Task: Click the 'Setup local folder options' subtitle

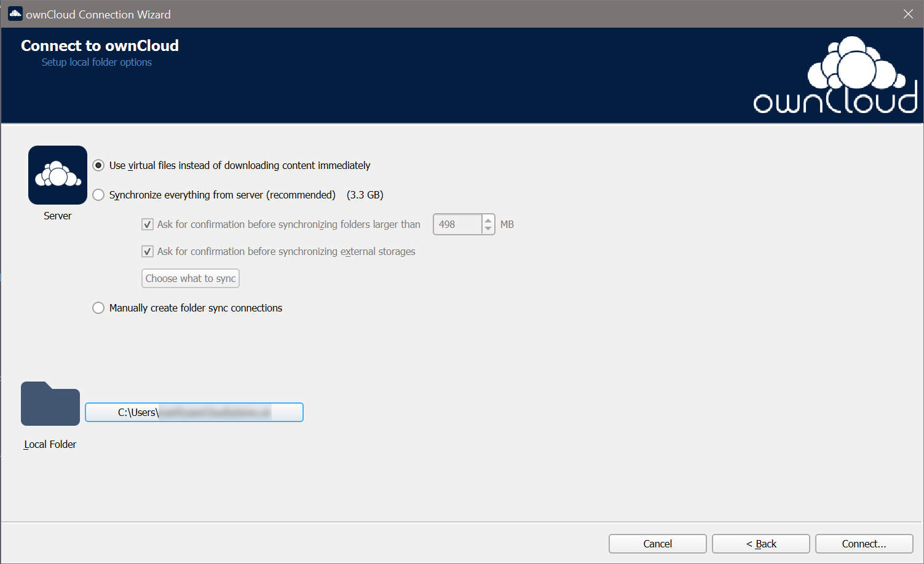Action: click(97, 62)
